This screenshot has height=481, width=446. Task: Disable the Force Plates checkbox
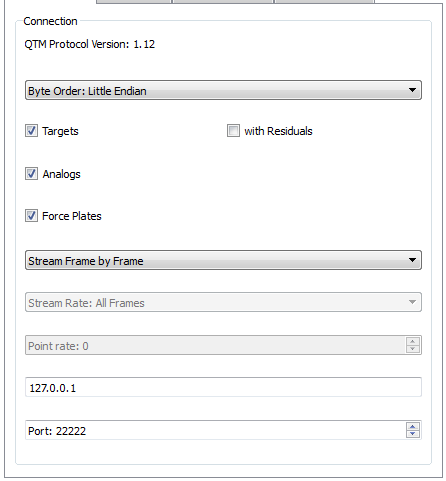point(31,216)
